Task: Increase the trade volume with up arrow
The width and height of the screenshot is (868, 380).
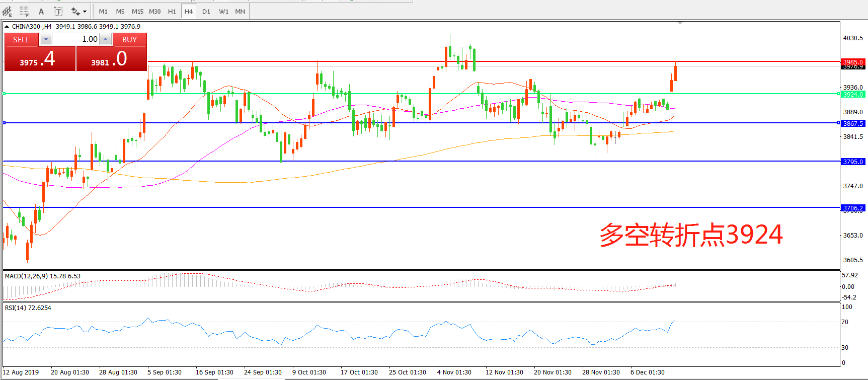Action: pos(105,39)
